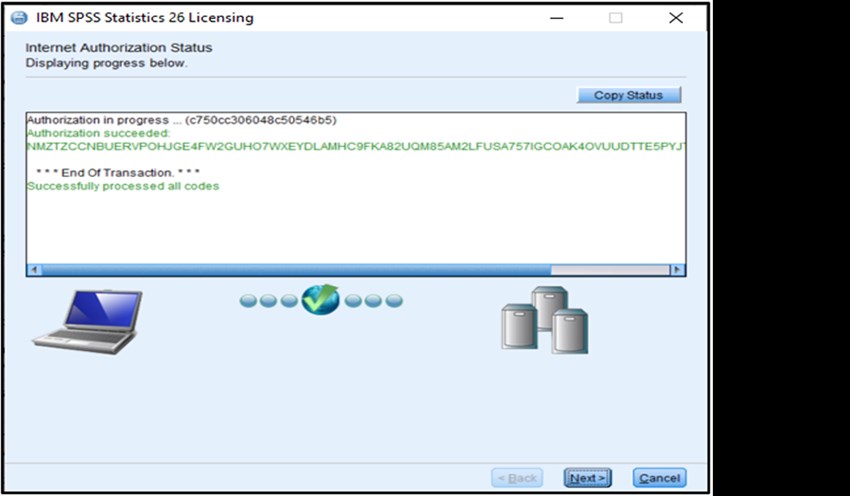The width and height of the screenshot is (850, 496).
Task: Click the disabled maximize button
Action: coord(616,18)
